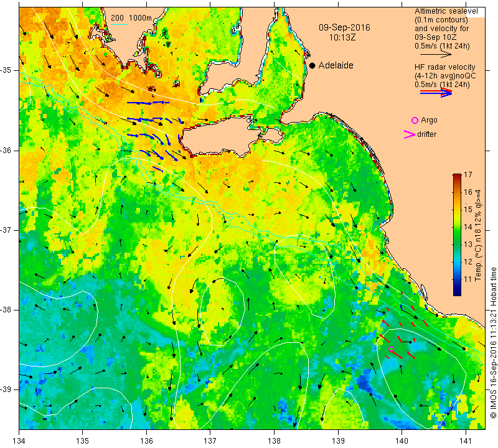Click the 11 label on temperature scale
Screen dimensions: 498x448
point(468,279)
